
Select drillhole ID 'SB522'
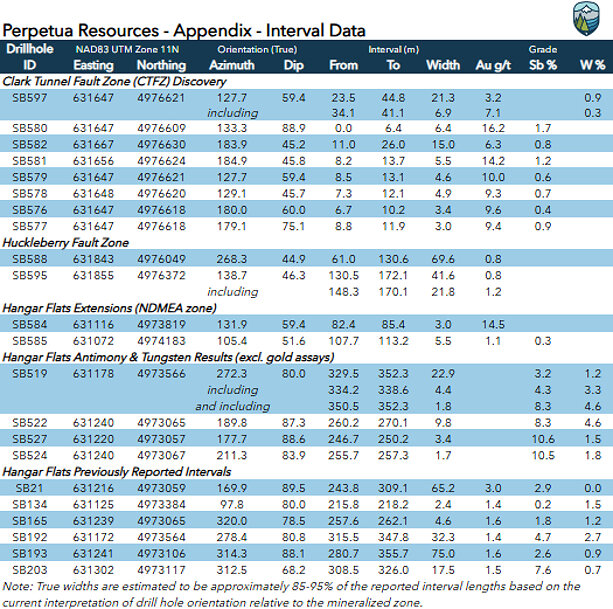(30, 423)
